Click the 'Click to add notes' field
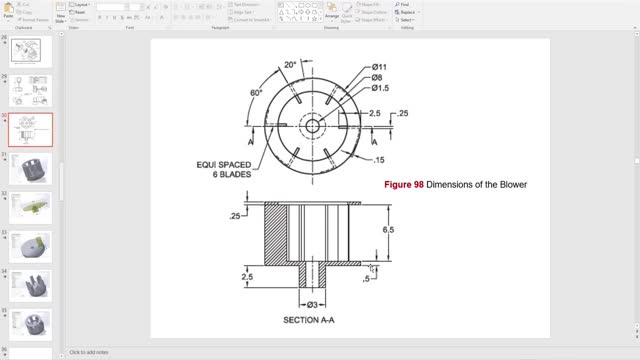 (89, 352)
